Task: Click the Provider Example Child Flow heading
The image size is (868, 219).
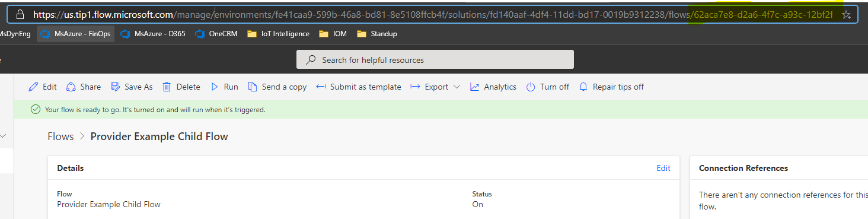Action: point(159,137)
